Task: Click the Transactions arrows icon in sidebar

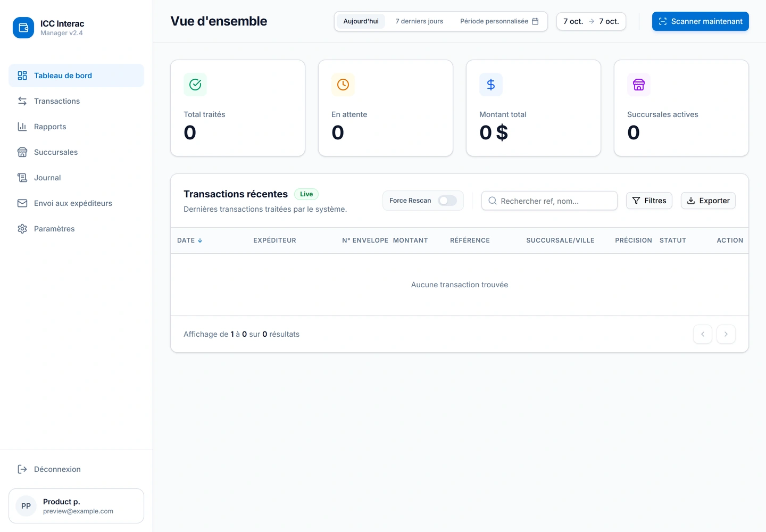Action: pos(22,101)
